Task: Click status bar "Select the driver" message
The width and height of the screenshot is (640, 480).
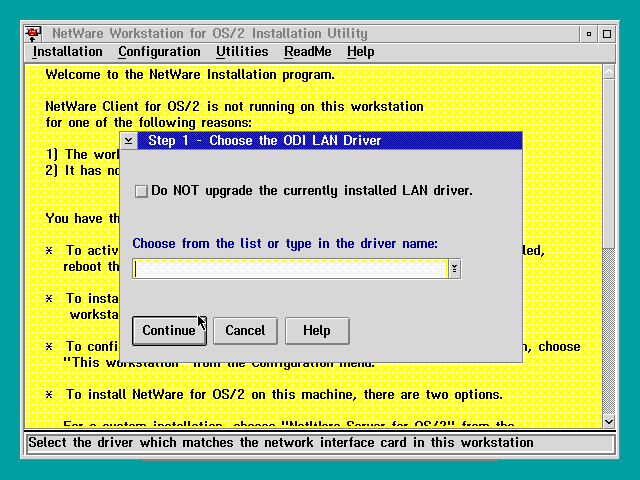Action: (281, 443)
